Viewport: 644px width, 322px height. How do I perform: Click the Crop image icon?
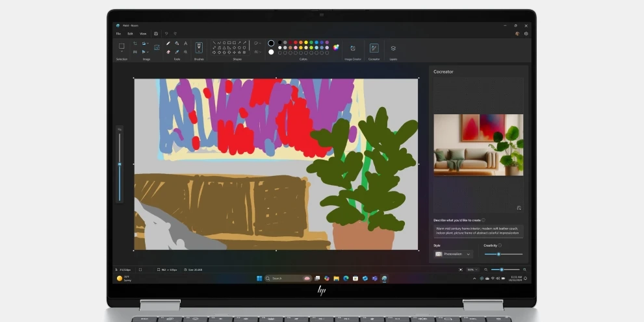[x=135, y=43]
